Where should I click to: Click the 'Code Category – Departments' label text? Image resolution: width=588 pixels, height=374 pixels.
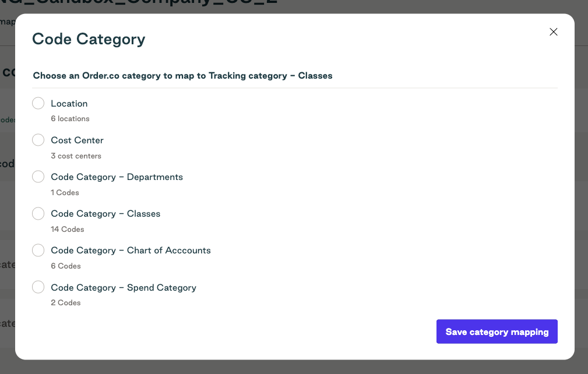[x=117, y=177]
